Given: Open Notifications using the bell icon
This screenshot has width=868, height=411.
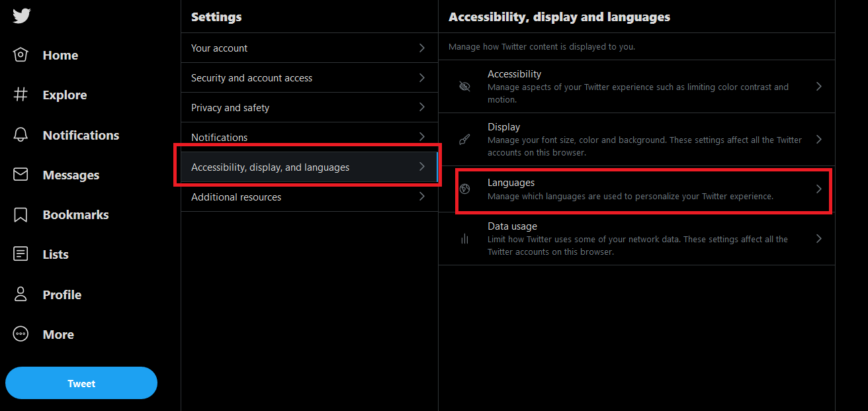Looking at the screenshot, I should 21,135.
